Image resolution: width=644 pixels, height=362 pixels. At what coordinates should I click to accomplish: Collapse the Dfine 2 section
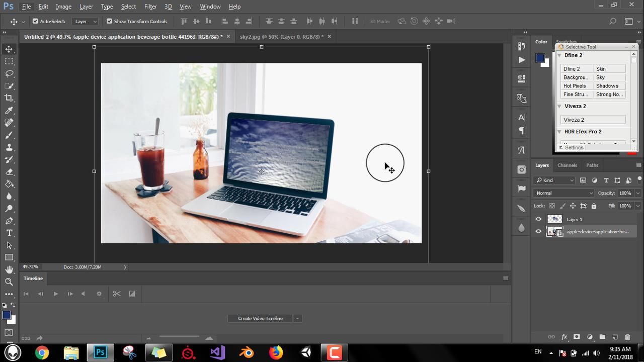tap(559, 55)
